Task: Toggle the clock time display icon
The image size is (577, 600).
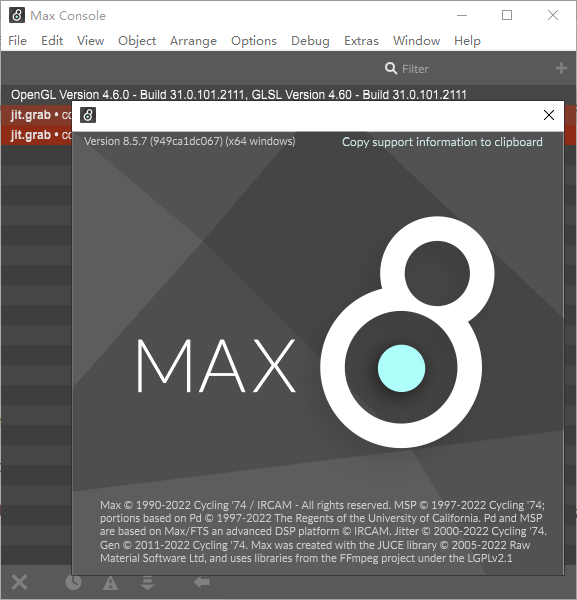Action: [73, 582]
